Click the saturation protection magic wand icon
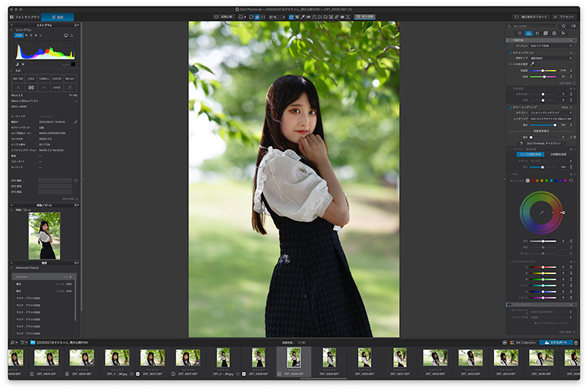Screen dimensions: 588x390 (575, 137)
